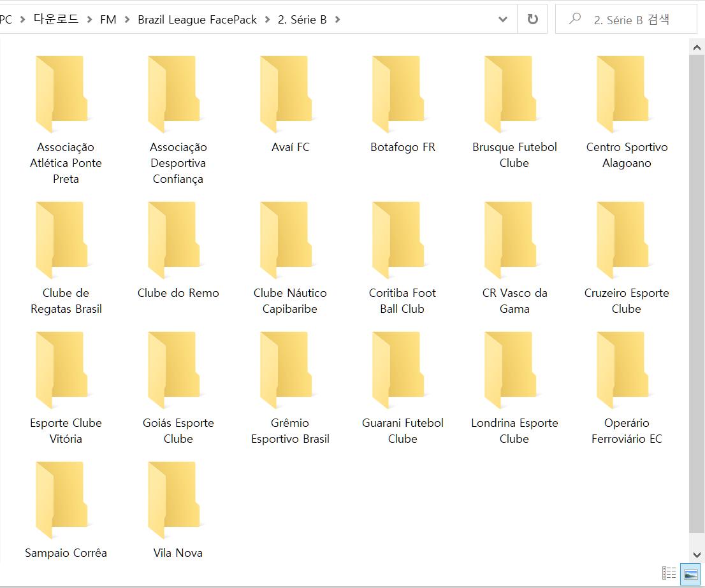The width and height of the screenshot is (705, 588).
Task: Select the Londrina Esporte Clube folder icon
Action: [511, 369]
